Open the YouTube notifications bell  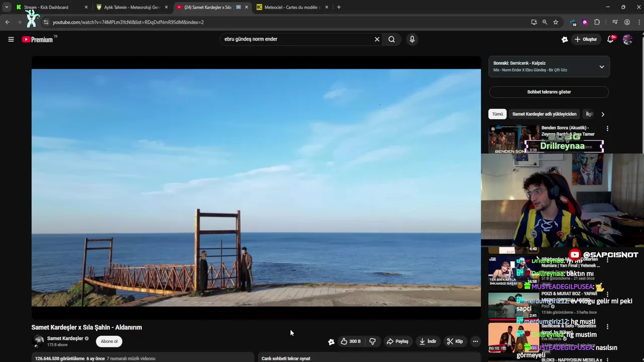(x=610, y=39)
